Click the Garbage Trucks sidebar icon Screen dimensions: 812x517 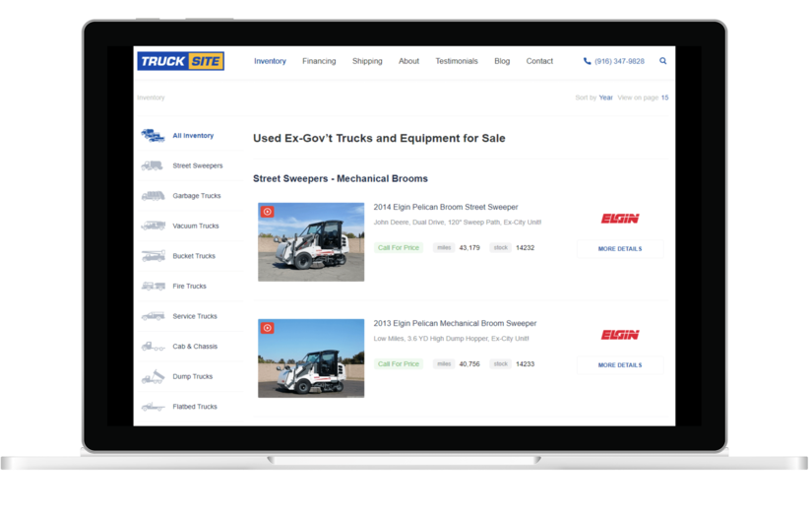click(x=153, y=196)
